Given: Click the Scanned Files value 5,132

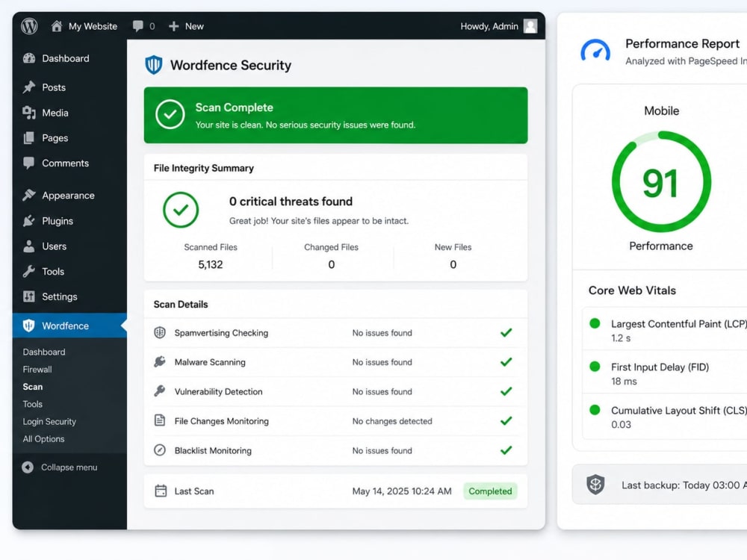Looking at the screenshot, I should 211,264.
